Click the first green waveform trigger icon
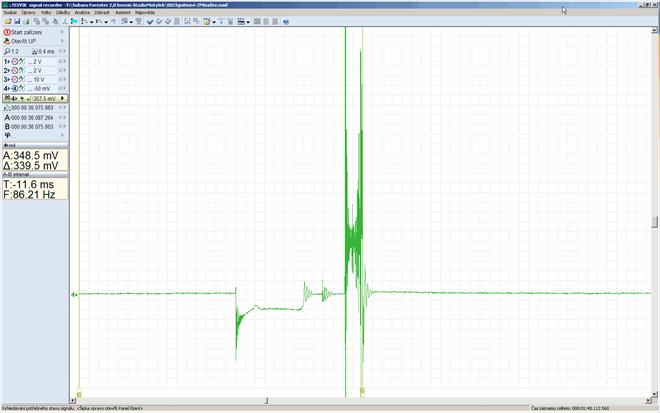The image size is (660, 413). coord(85,21)
